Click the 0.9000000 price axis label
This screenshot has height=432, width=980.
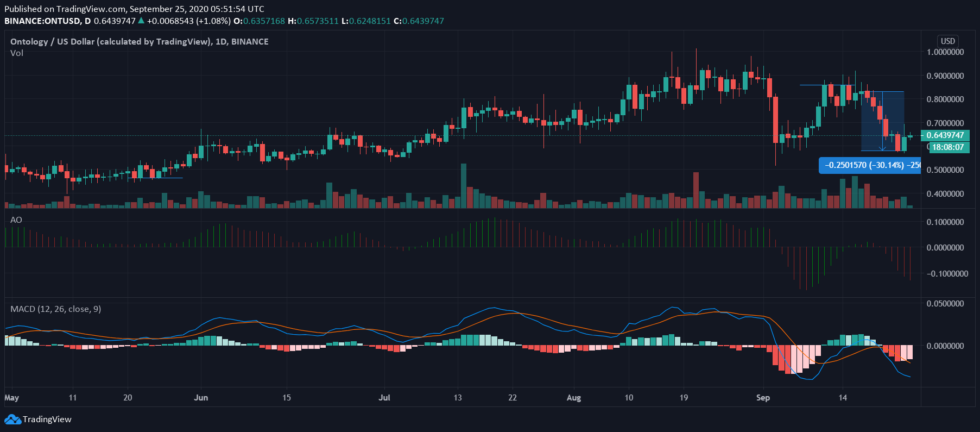(x=945, y=76)
